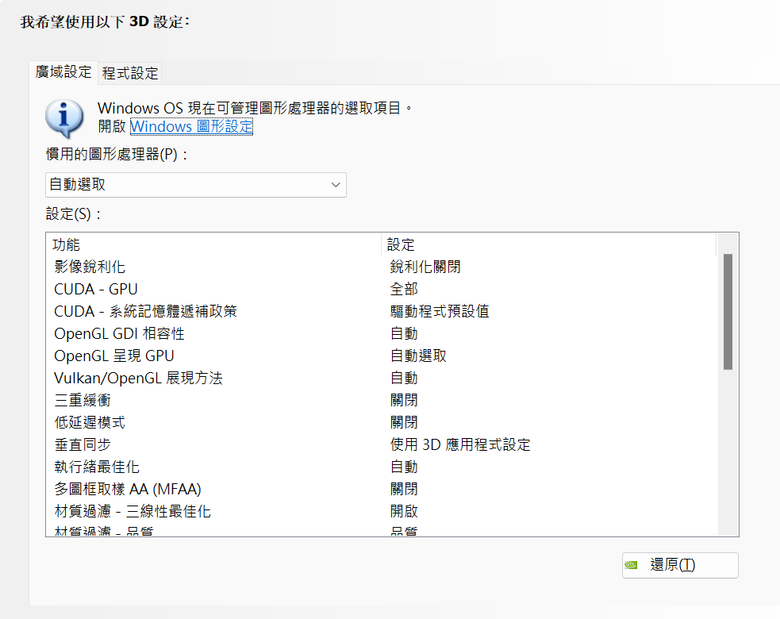Expand the 慣用的圖形處理器 dropdown
The height and width of the screenshot is (619, 780).
pos(196,185)
